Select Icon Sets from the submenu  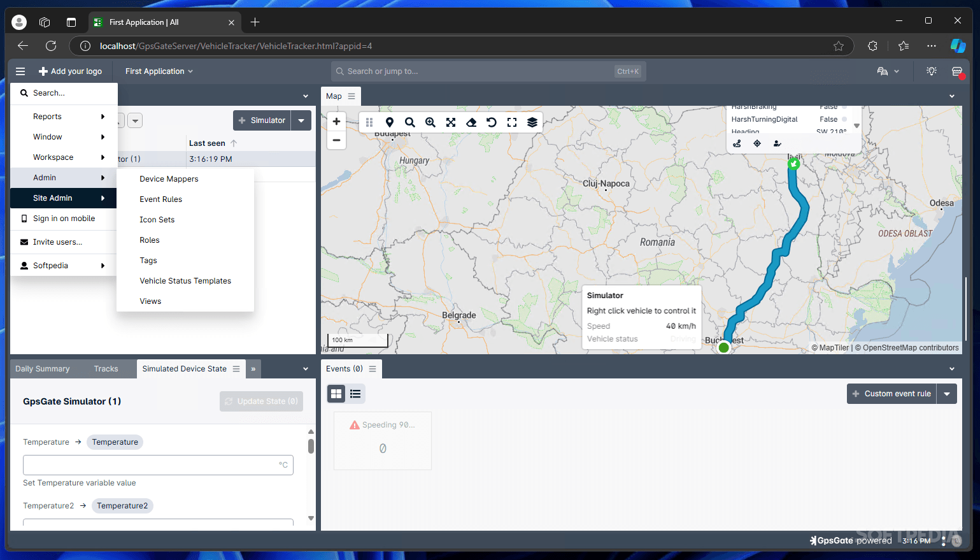pos(185,220)
